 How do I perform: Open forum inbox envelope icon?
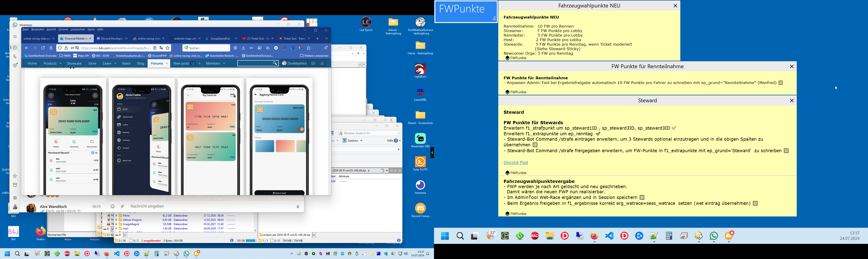313,63
